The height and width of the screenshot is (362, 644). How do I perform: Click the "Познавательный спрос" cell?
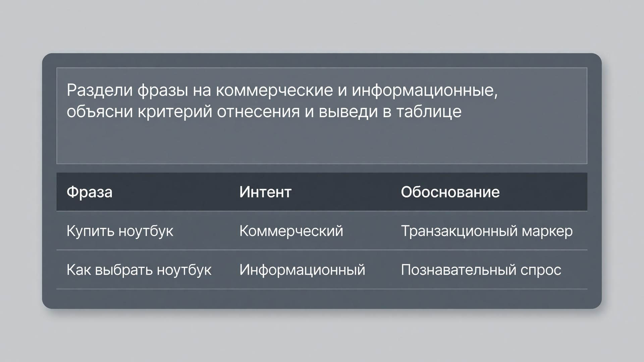point(481,270)
